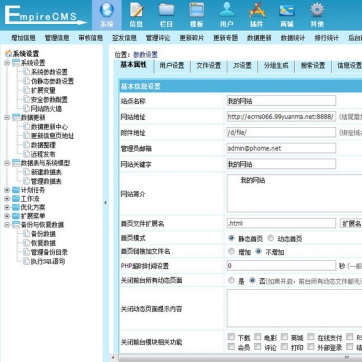Switch to the 基本属性 tab
362x362 pixels.
coord(133,66)
